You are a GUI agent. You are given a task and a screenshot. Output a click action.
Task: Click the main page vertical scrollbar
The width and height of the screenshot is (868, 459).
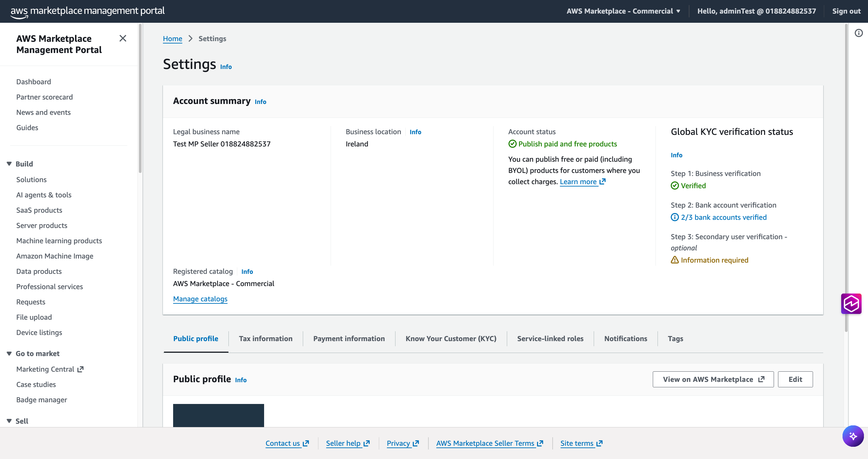click(846, 178)
